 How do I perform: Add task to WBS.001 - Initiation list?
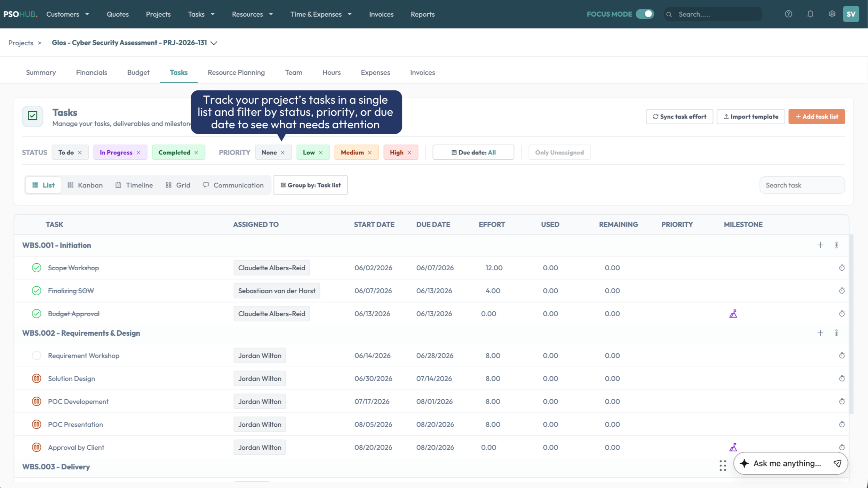[820, 245]
